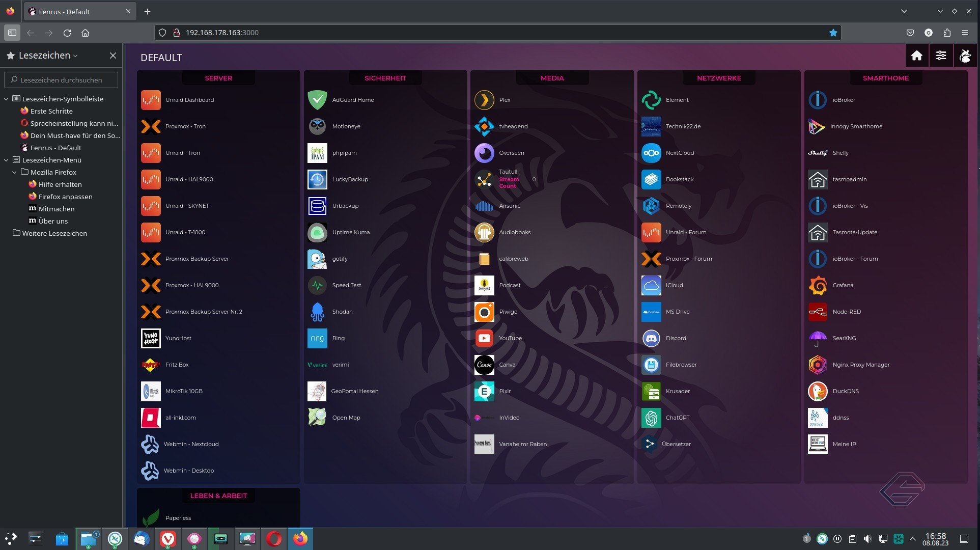Open the Element chat icon
The width and height of the screenshot is (980, 550).
pos(651,100)
